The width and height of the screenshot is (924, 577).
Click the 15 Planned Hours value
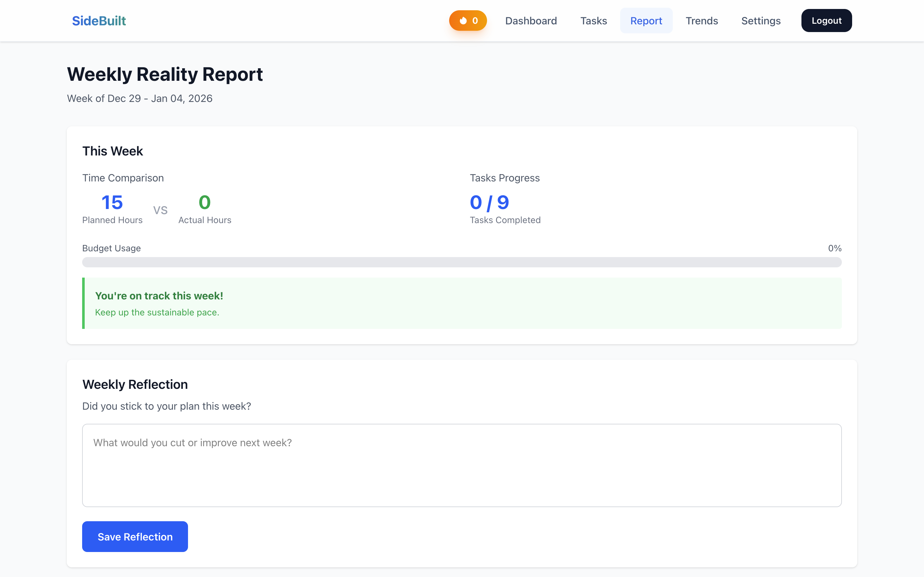(112, 202)
